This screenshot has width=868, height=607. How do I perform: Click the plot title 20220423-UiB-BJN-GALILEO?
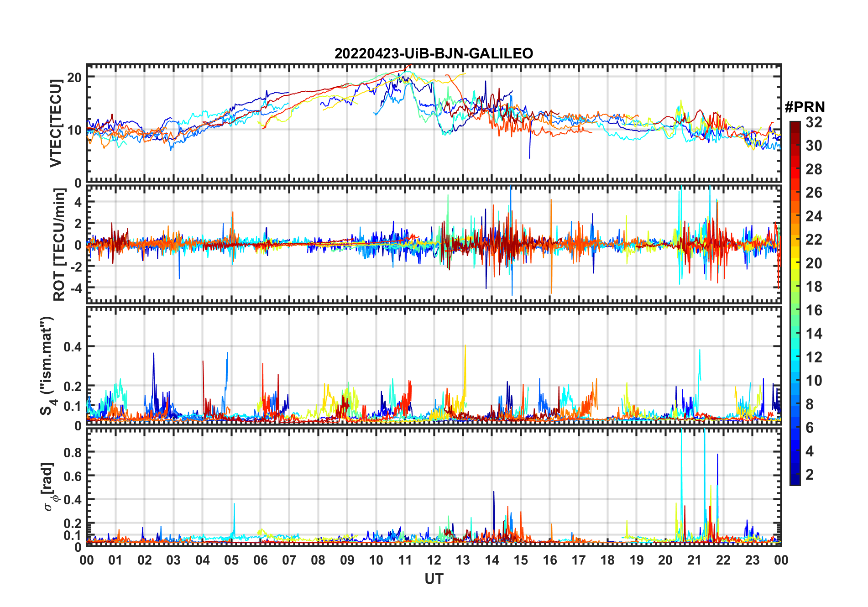click(x=434, y=53)
